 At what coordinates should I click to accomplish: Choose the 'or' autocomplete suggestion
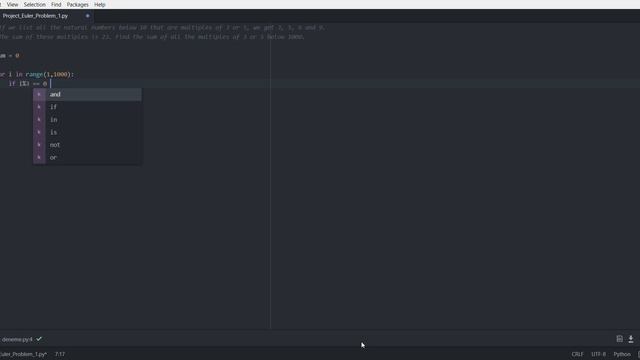pyautogui.click(x=87, y=158)
